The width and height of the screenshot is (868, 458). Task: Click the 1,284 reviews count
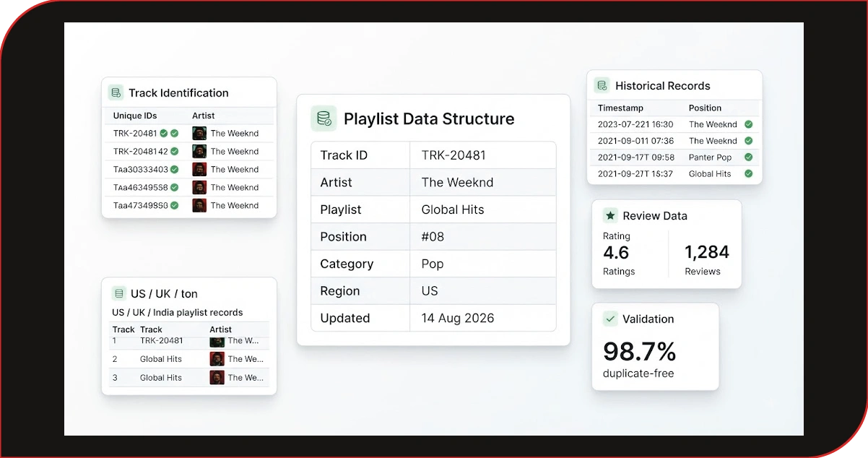click(x=707, y=252)
